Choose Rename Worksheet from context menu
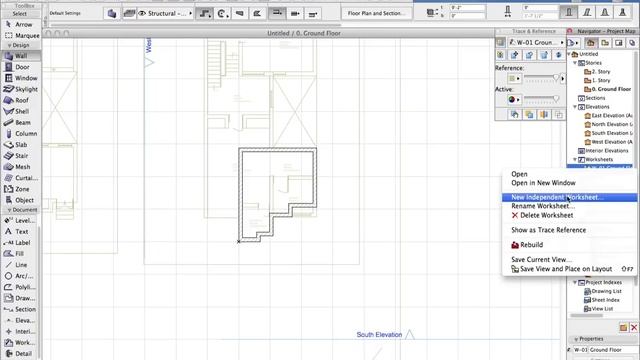Viewport: 640px width, 360px height. click(x=569, y=206)
